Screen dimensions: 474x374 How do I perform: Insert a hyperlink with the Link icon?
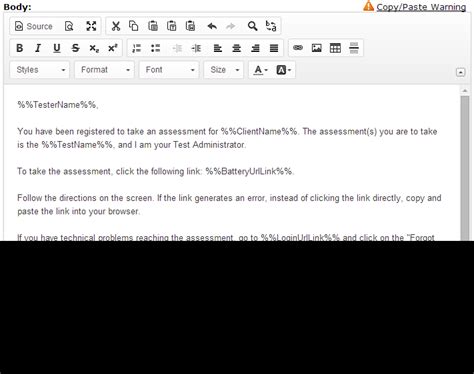coord(298,48)
